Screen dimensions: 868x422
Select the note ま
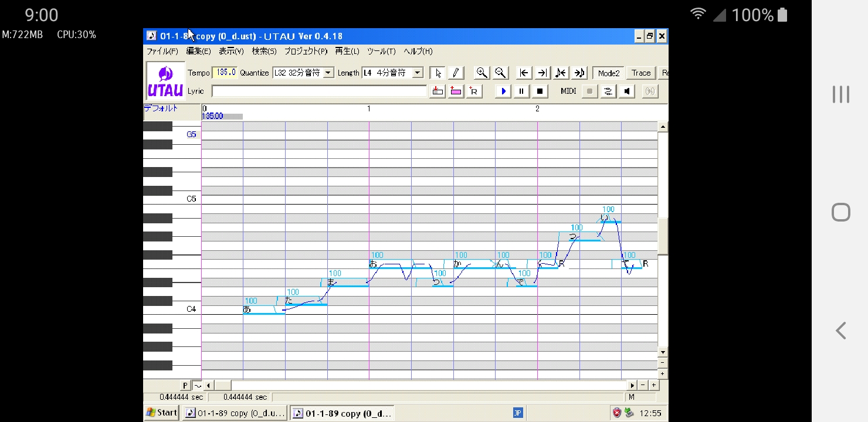tap(348, 283)
